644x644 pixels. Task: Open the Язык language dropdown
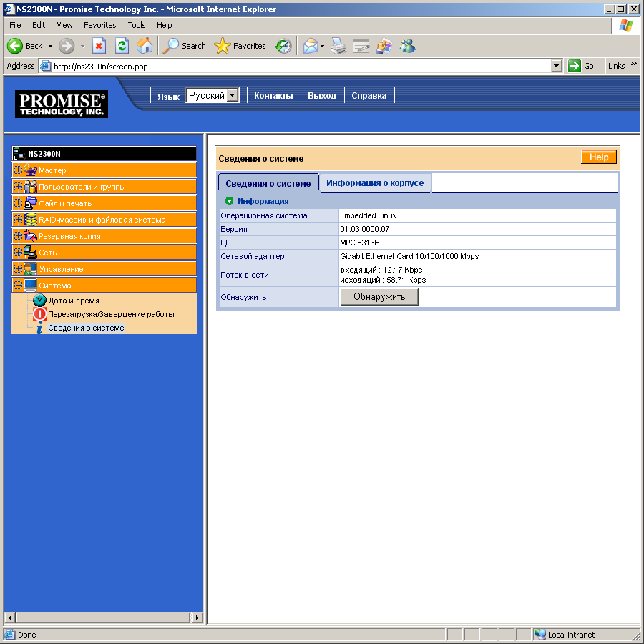(x=213, y=95)
